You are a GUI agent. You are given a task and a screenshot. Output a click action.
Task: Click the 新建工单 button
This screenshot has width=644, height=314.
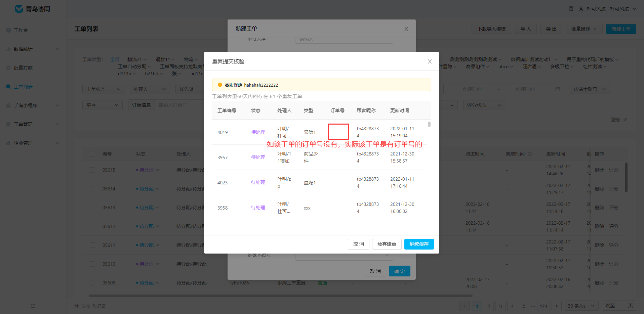pyautogui.click(x=621, y=29)
